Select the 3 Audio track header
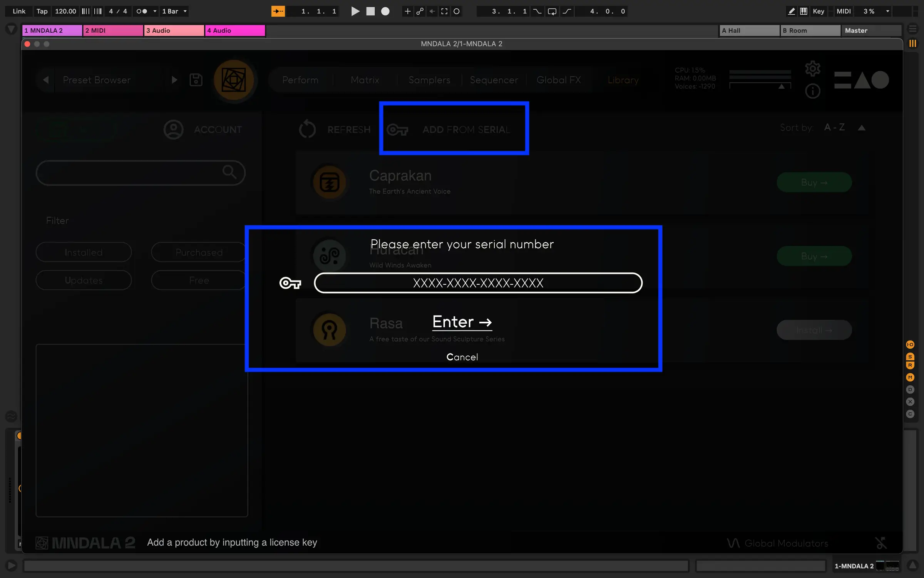The width and height of the screenshot is (924, 578). (174, 30)
